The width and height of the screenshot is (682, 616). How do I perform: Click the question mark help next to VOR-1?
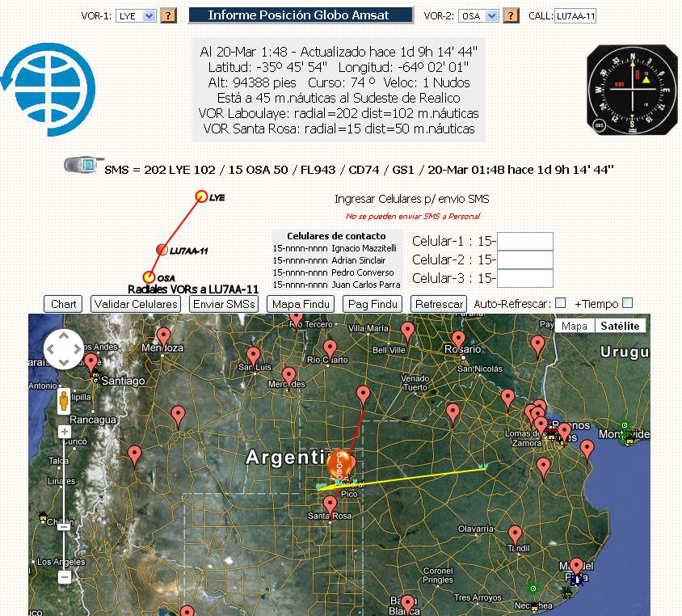click(x=168, y=15)
